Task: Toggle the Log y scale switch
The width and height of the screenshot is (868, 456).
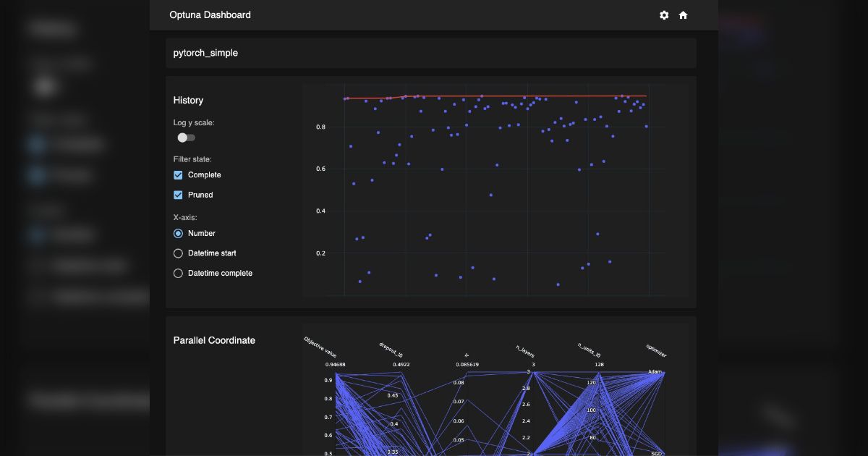Action: pyautogui.click(x=186, y=138)
